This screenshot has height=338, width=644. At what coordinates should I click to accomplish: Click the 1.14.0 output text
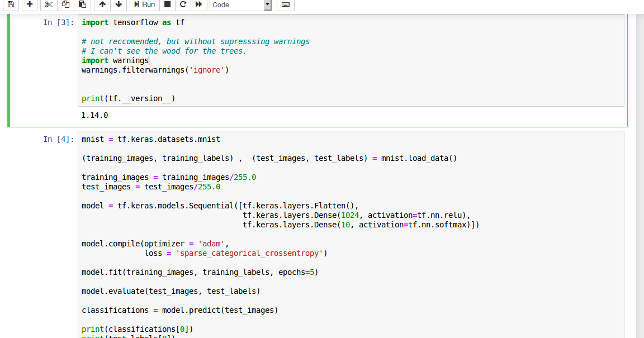coord(94,115)
